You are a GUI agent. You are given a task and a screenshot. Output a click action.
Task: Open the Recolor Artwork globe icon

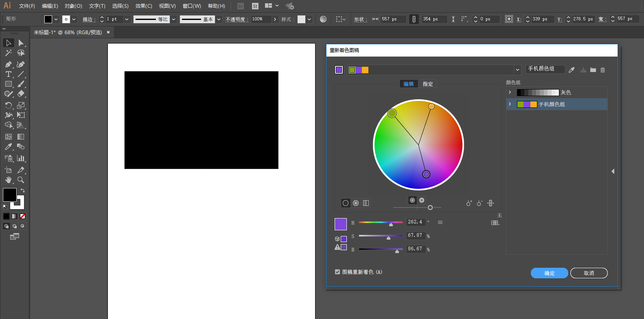[323, 19]
